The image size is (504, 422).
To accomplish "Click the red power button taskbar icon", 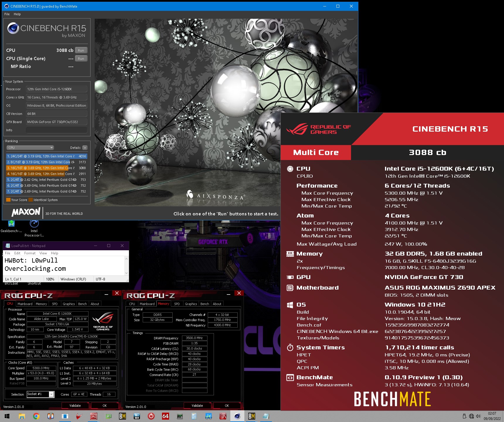I will coord(151,416).
